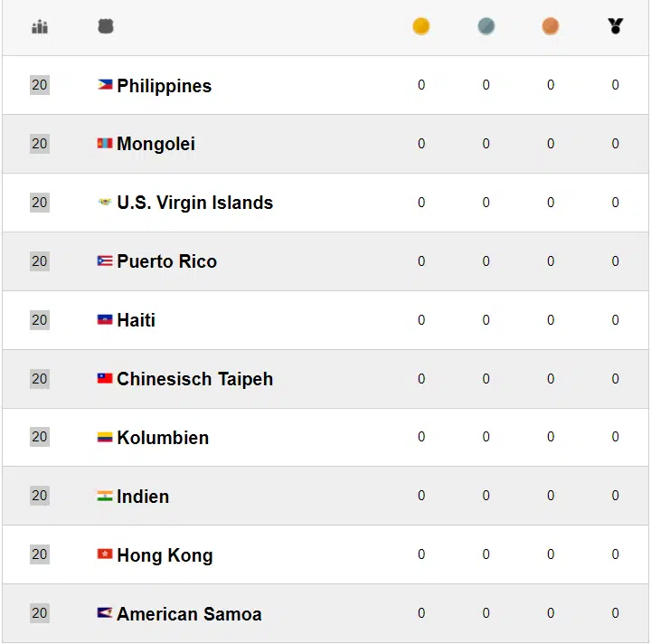Open the Mongolei country entry
The image size is (651, 644).
pyautogui.click(x=156, y=144)
